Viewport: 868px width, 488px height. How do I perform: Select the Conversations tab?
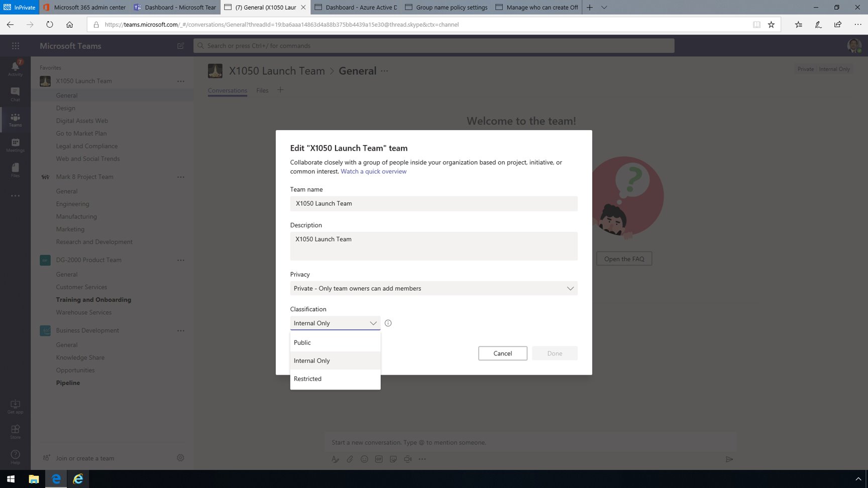click(x=227, y=90)
